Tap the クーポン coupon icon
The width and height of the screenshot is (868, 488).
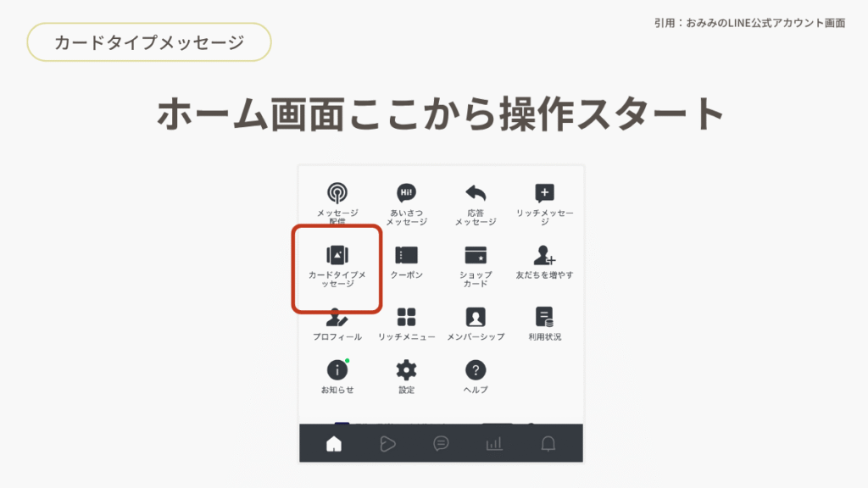407,256
